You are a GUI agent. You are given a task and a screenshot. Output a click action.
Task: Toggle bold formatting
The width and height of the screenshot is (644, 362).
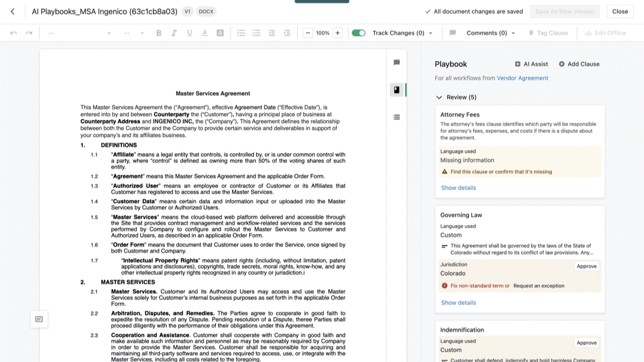158,33
